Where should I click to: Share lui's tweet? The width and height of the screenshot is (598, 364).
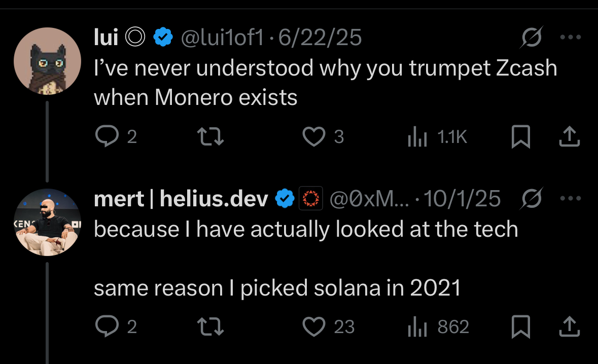pos(570,137)
